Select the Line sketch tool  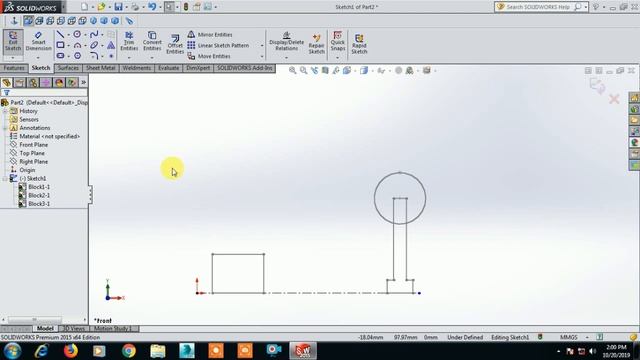(60, 34)
